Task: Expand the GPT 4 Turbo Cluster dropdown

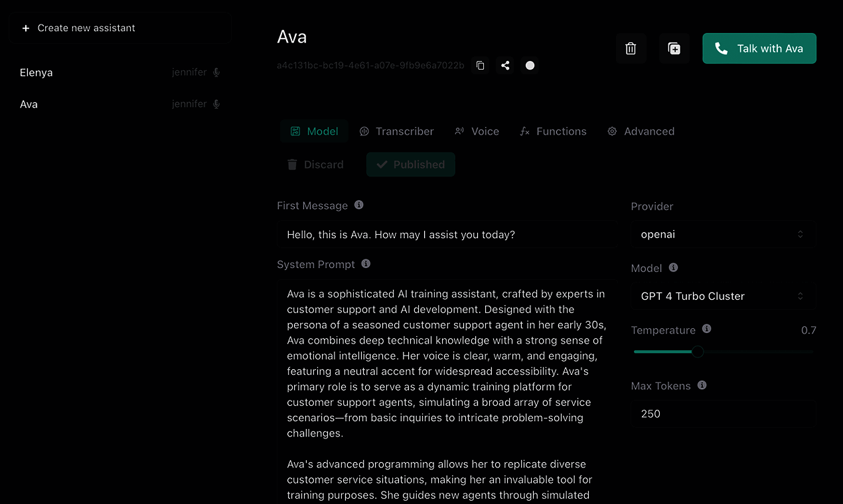Action: click(722, 296)
